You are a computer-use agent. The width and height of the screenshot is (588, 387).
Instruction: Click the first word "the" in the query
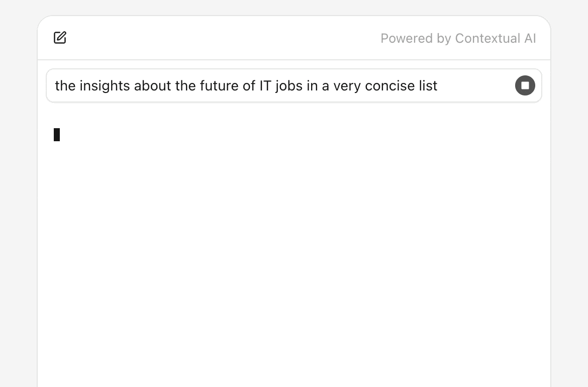pos(65,86)
